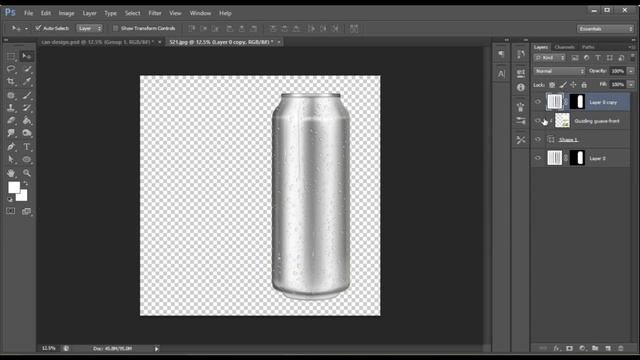Hide the Layer 0 layer
This screenshot has height=360, width=640.
[x=538, y=158]
